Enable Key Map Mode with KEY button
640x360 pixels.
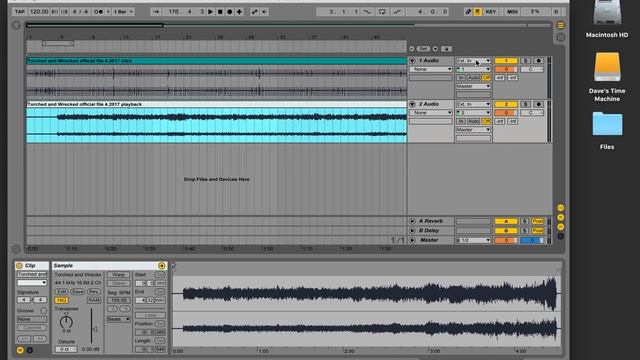click(491, 12)
